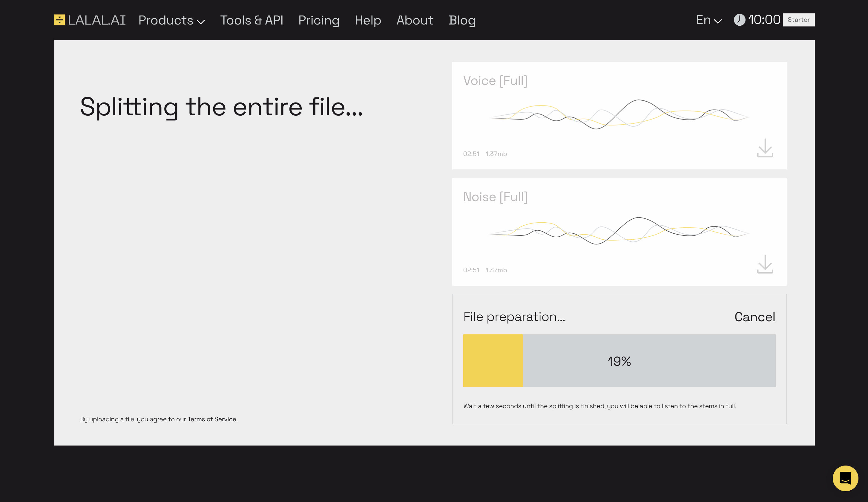868x502 pixels.
Task: Click the download icon for Noise [Full]
Action: point(765,265)
